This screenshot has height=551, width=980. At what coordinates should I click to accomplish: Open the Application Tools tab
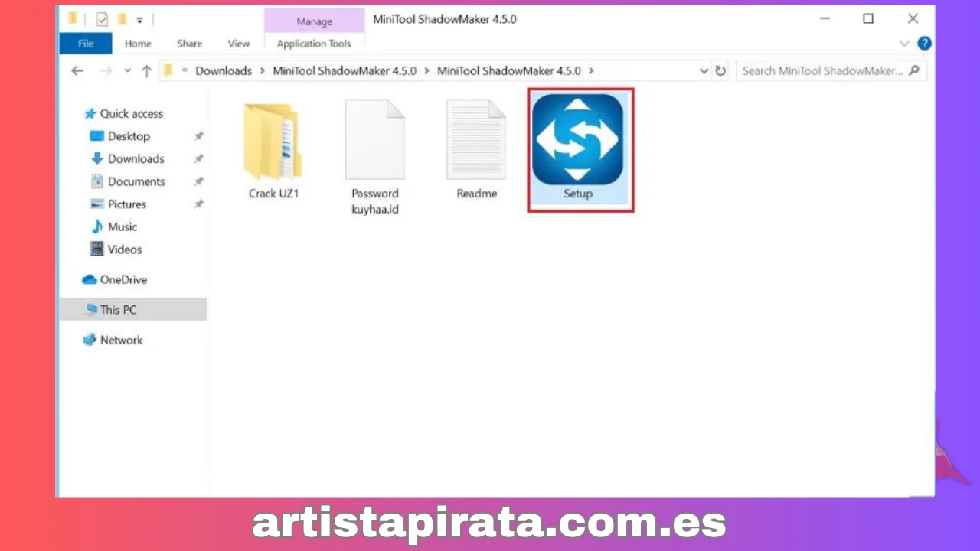pyautogui.click(x=314, y=44)
